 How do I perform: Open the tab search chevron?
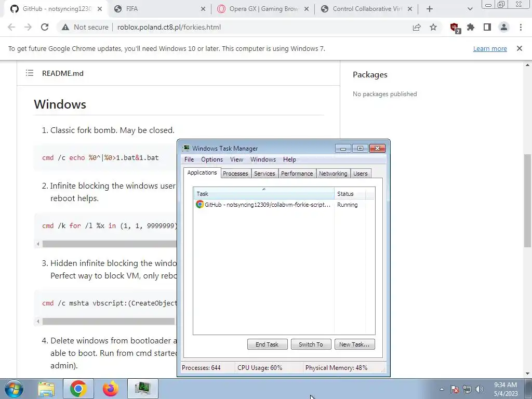(x=470, y=9)
